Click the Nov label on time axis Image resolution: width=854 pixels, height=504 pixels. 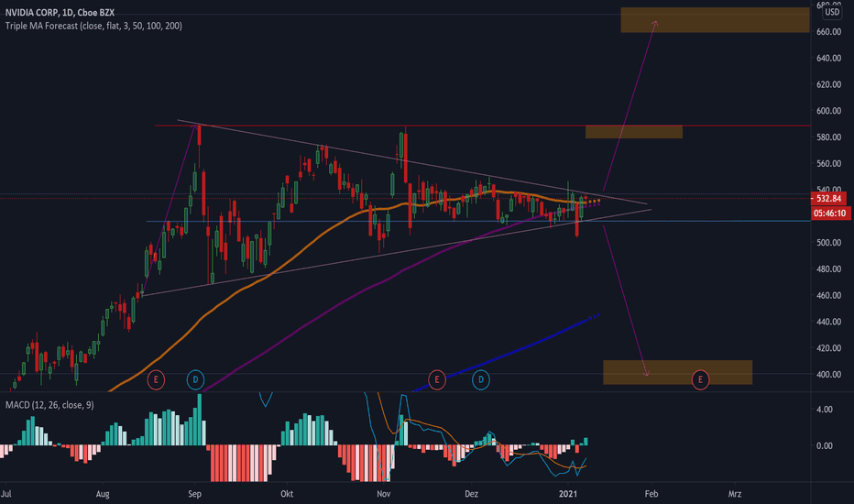[x=383, y=494]
